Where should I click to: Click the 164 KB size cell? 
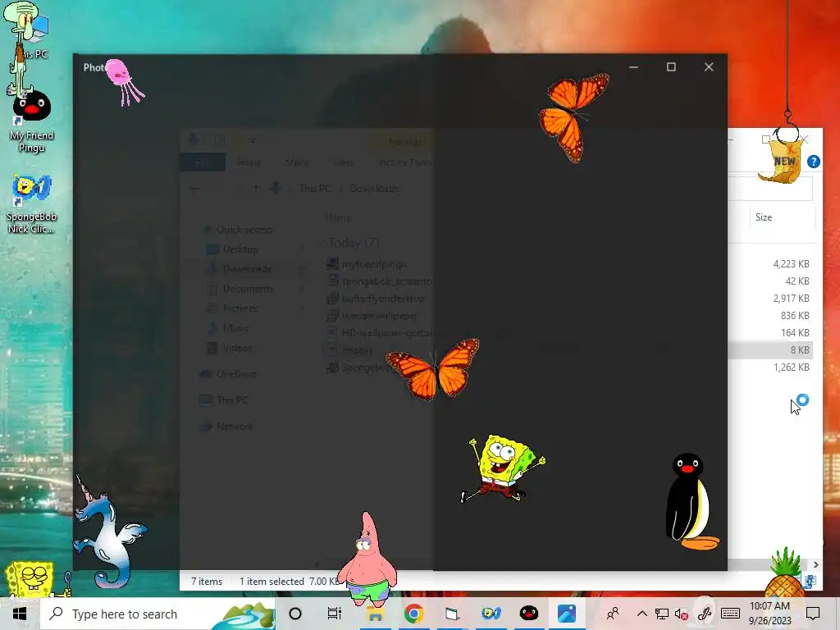(794, 332)
